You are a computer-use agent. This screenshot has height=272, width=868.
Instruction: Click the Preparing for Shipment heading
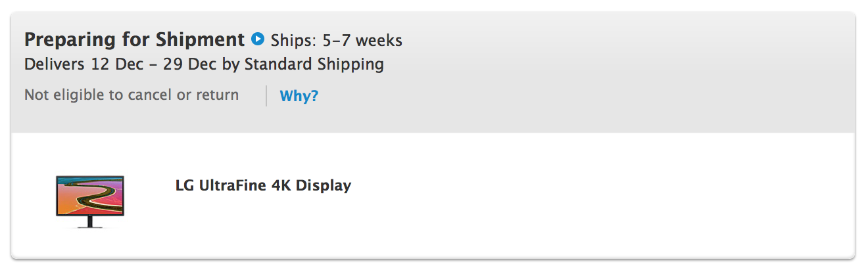(x=134, y=39)
